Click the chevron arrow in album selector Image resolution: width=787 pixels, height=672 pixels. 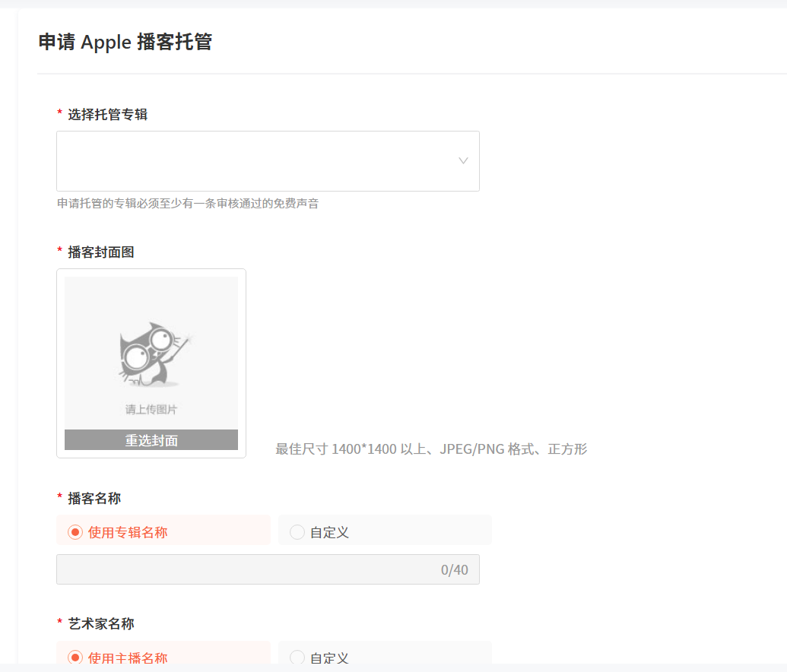point(463,160)
